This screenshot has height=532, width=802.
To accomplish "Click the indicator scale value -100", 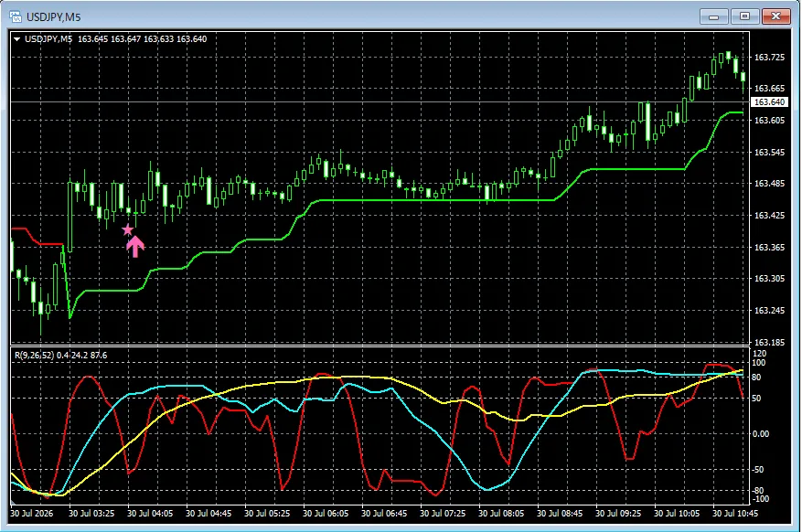I will [761, 499].
